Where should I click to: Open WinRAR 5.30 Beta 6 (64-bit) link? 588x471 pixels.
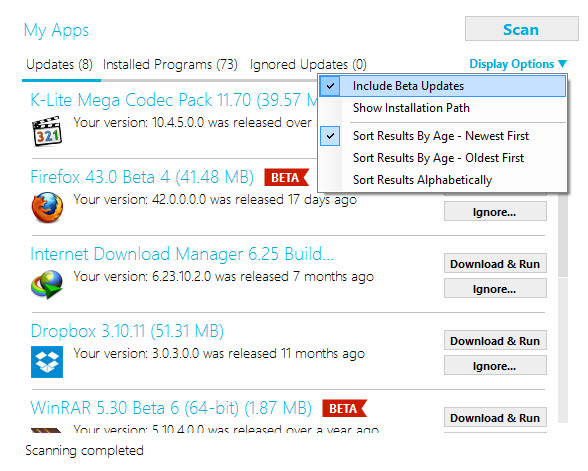(x=171, y=408)
